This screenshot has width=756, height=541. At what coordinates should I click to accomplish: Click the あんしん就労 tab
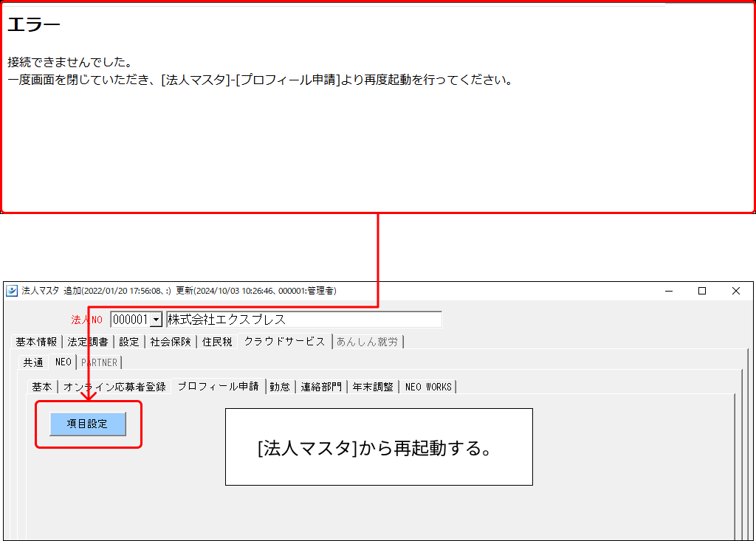tap(368, 342)
